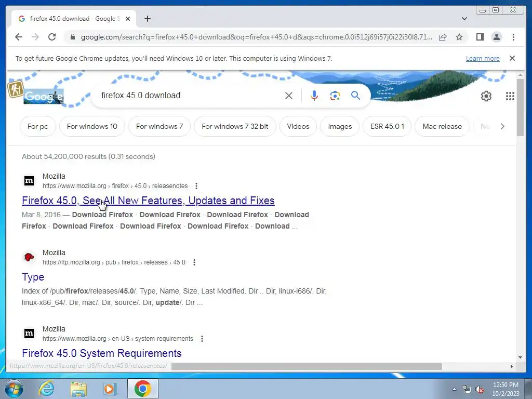The image size is (532, 399).
Task: Click the horizontal scroll right arrow
Action: click(512, 366)
